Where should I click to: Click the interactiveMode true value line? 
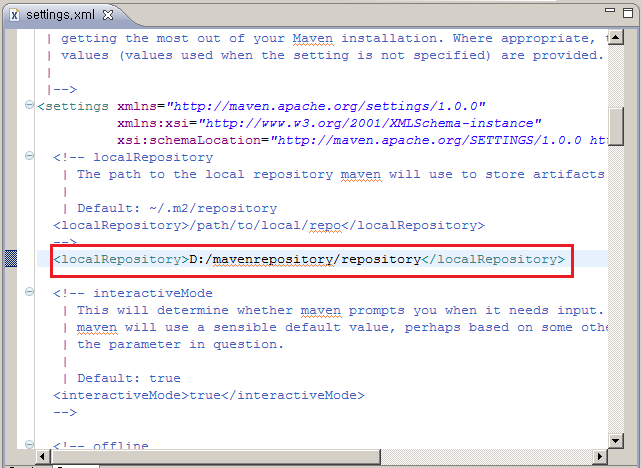coord(208,395)
